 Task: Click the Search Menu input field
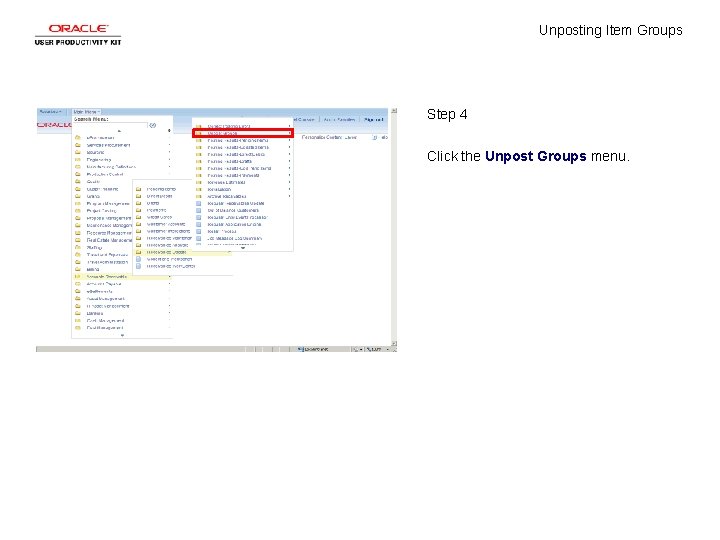click(x=110, y=125)
